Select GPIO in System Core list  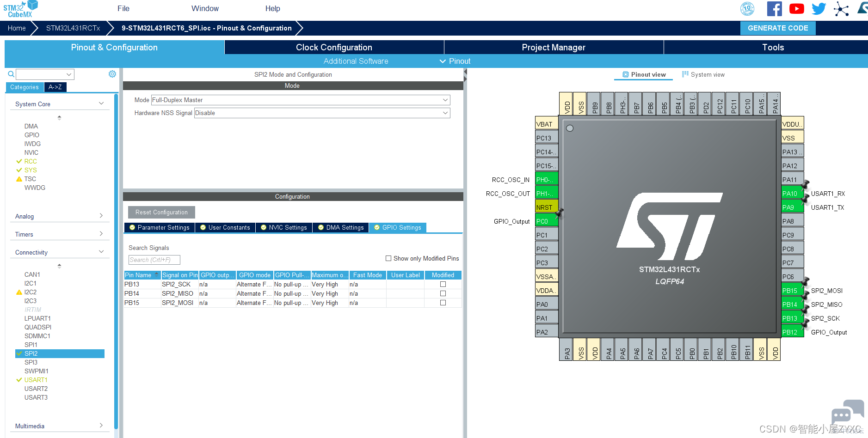32,135
